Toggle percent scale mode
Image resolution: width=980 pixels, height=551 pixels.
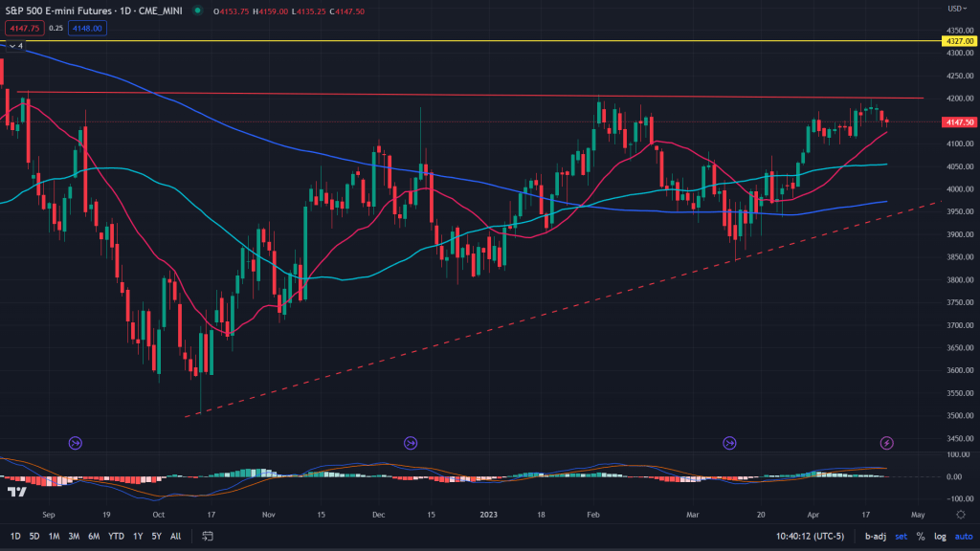point(920,537)
